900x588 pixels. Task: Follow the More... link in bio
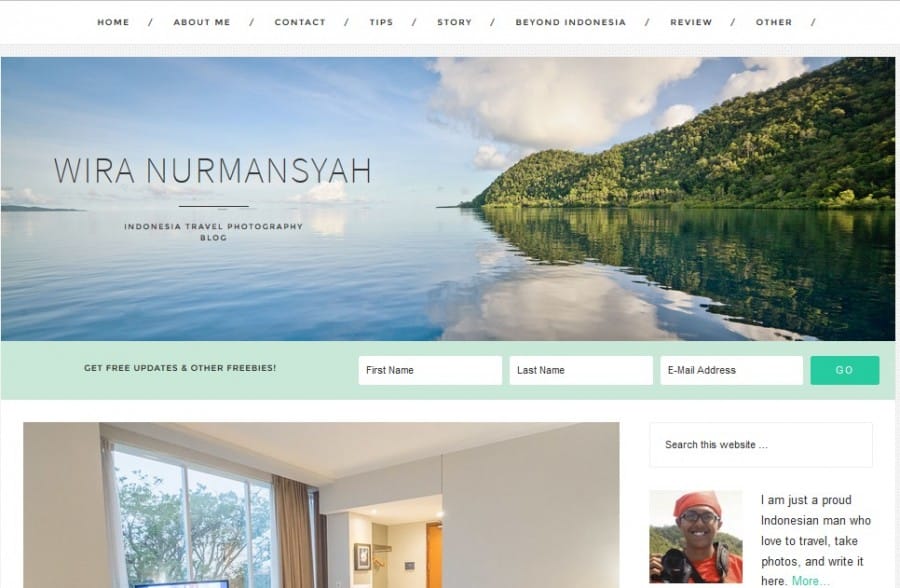(x=810, y=581)
